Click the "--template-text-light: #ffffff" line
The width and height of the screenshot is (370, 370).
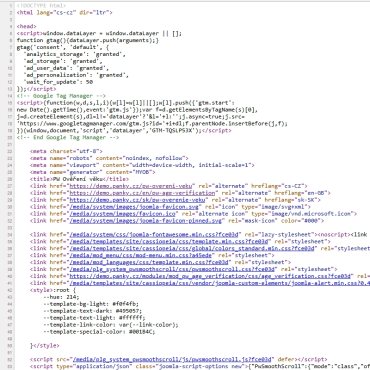[94, 318]
